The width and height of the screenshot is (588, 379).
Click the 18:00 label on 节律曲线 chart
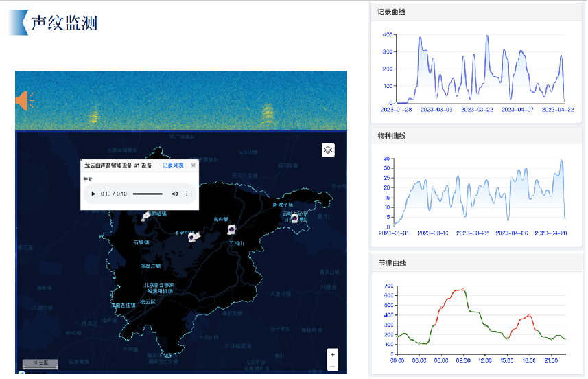pyautogui.click(x=529, y=360)
